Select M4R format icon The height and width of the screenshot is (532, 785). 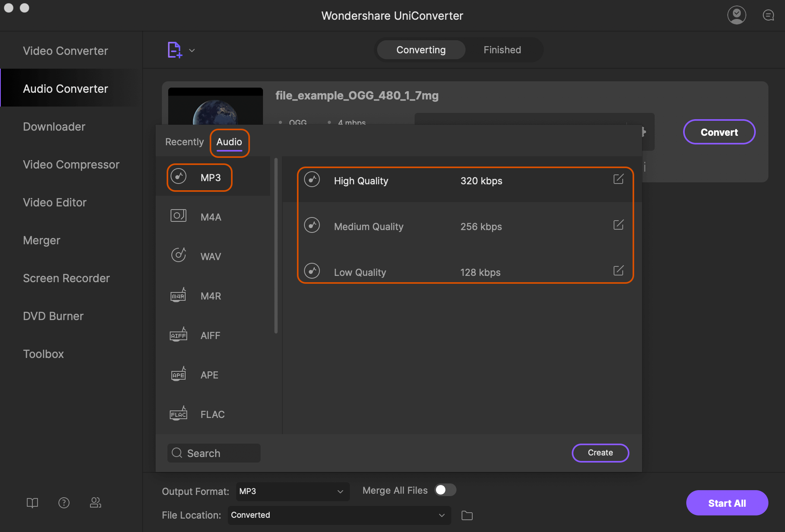point(178,296)
